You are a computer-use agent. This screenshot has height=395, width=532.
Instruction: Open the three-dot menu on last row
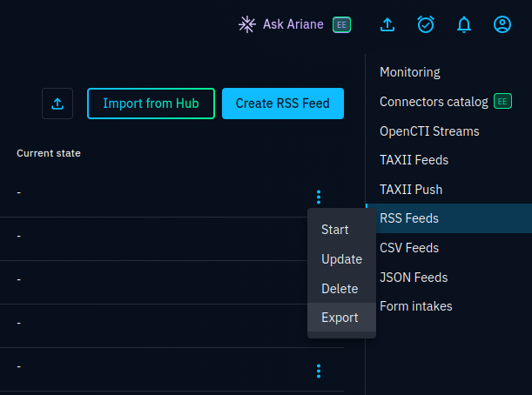tap(319, 372)
